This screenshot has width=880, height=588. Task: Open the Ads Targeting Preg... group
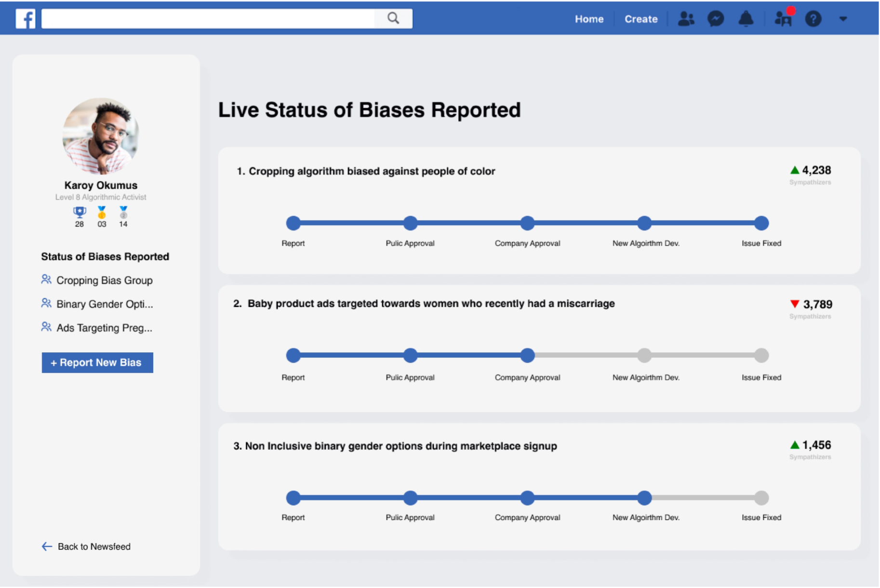pos(97,328)
